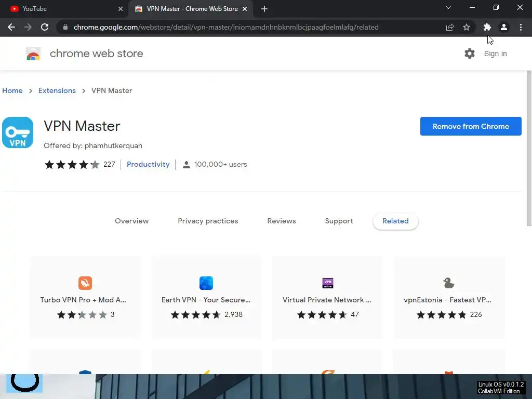Click the VPN Master heading
This screenshot has width=532, height=399.
point(82,126)
